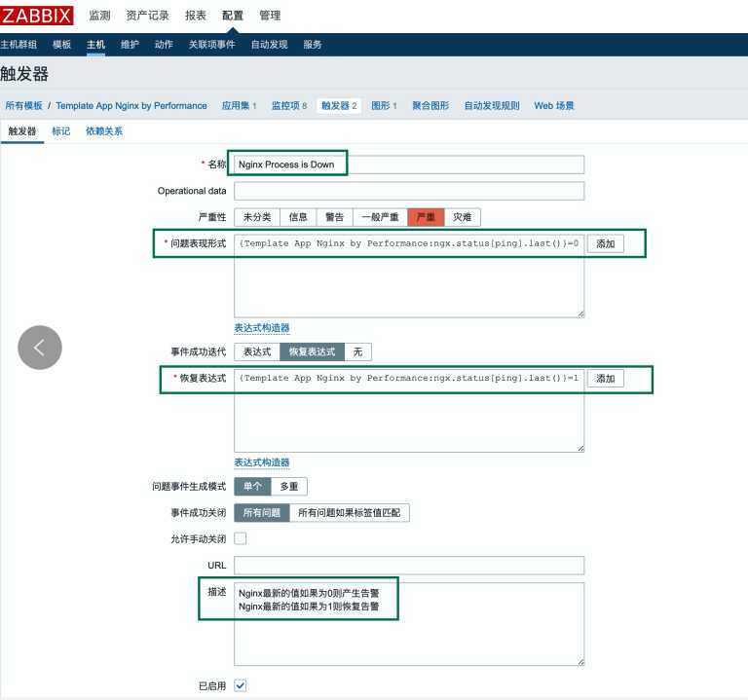Viewport: 748px width, 700px height.
Task: Set severity to 警告
Action: click(x=334, y=217)
